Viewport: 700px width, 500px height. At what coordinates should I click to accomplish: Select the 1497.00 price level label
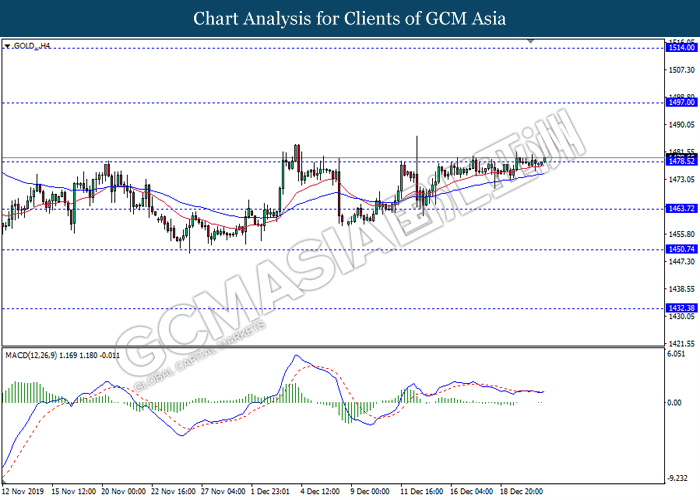tap(681, 102)
